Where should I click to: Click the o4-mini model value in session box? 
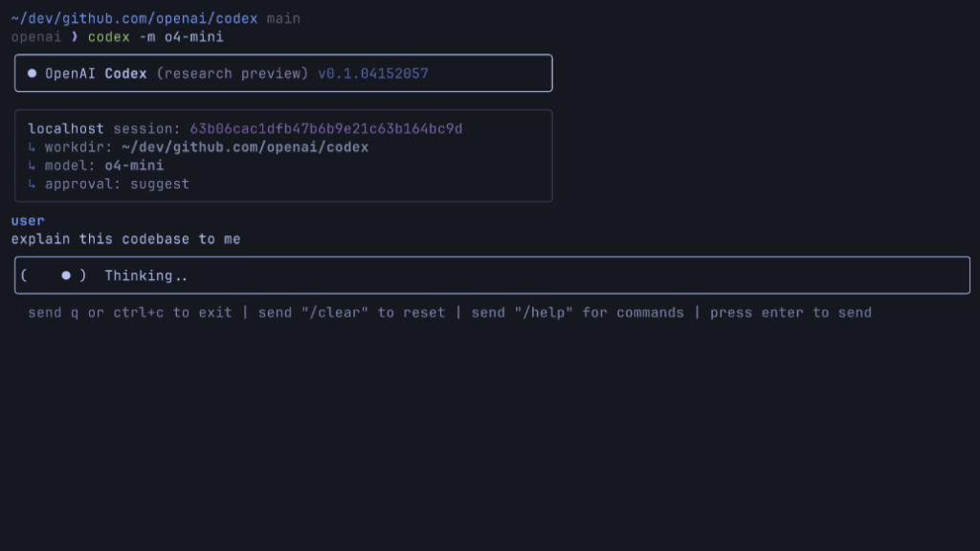(x=134, y=165)
